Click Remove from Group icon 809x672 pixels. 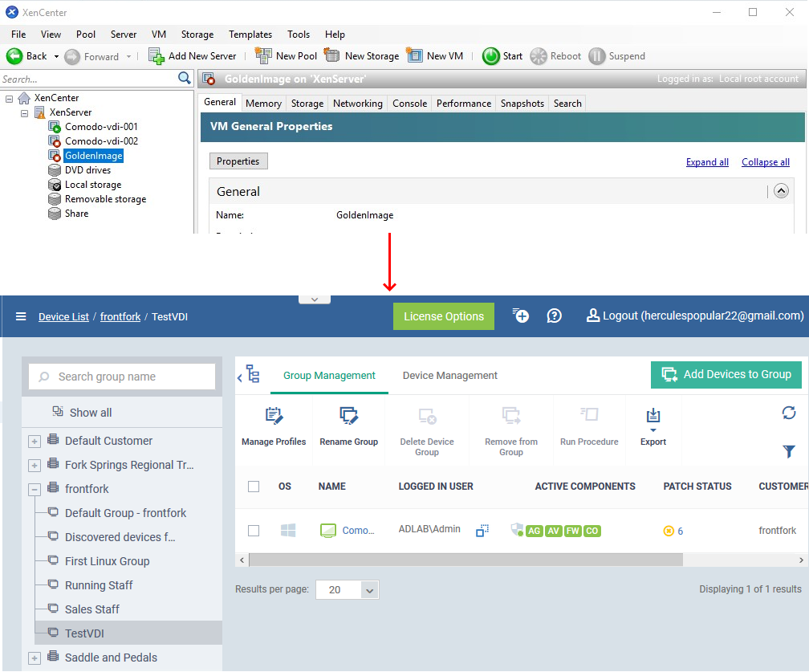click(511, 416)
